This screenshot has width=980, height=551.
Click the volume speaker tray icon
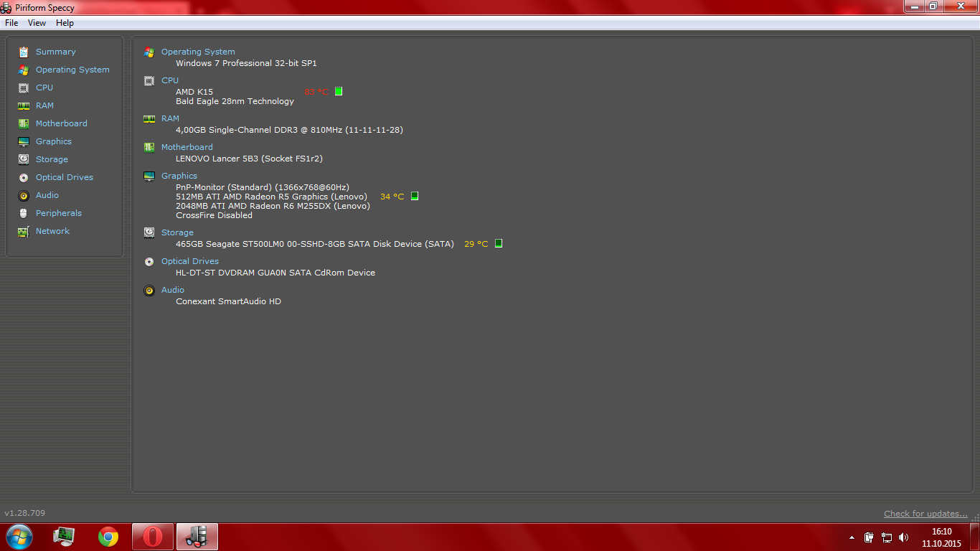pos(903,537)
